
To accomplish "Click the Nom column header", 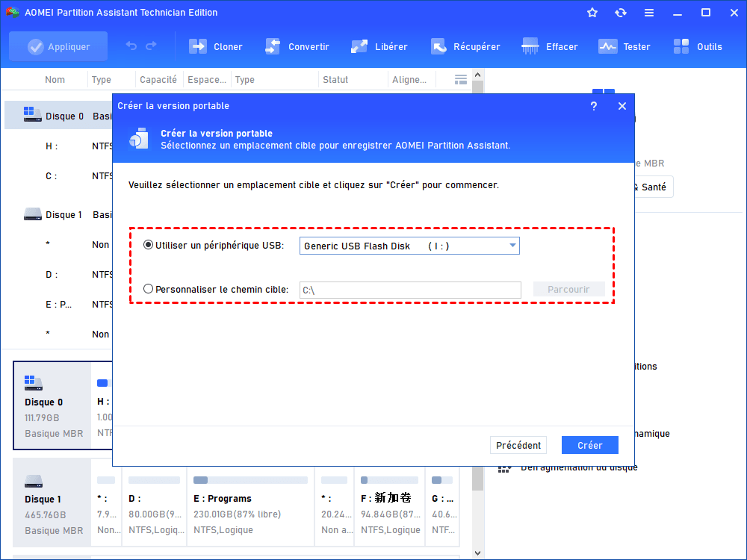I will (55, 80).
